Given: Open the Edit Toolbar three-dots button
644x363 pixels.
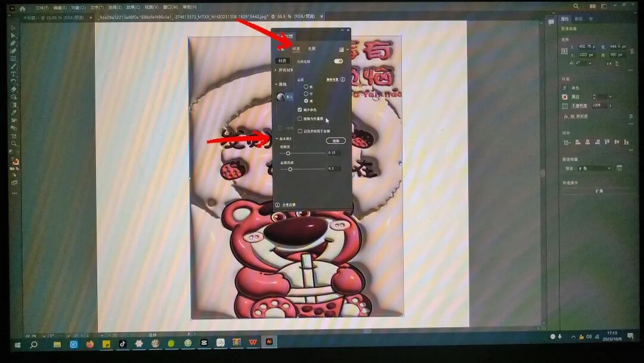Looking at the screenshot, I should point(14,193).
